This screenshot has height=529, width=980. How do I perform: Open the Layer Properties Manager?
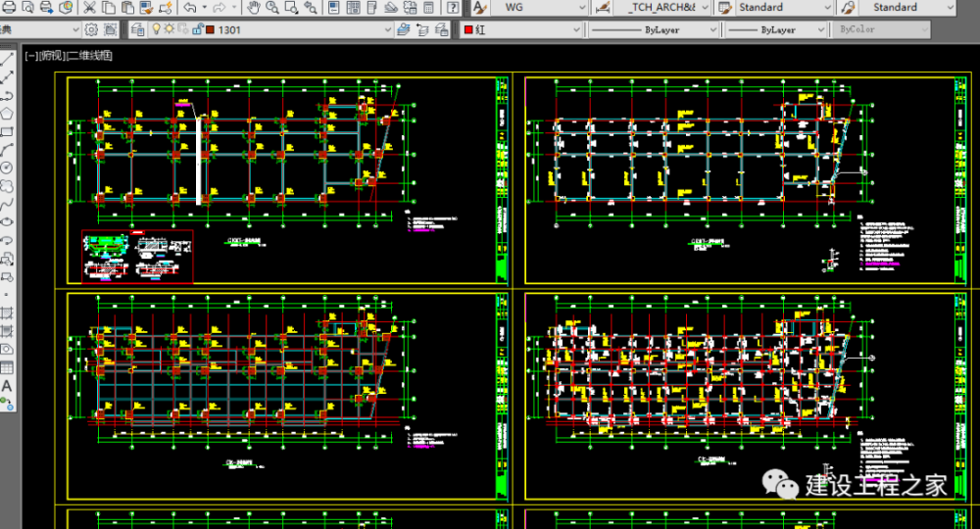pyautogui.click(x=138, y=29)
